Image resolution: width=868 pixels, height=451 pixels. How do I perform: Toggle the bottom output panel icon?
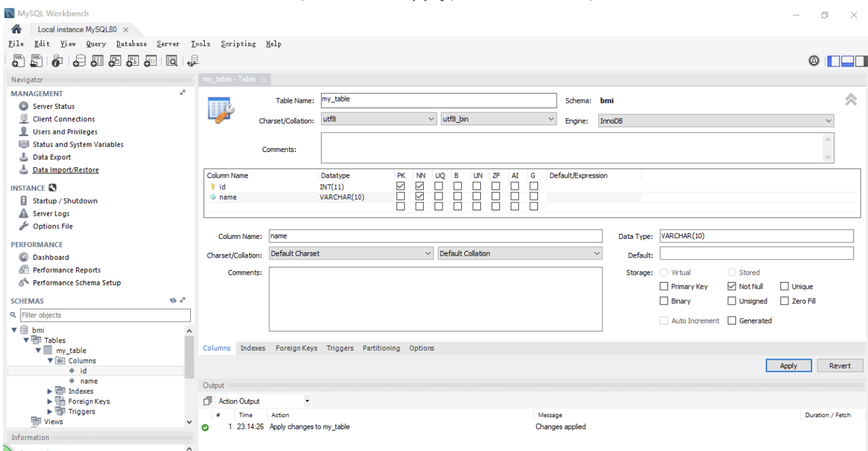coord(847,60)
